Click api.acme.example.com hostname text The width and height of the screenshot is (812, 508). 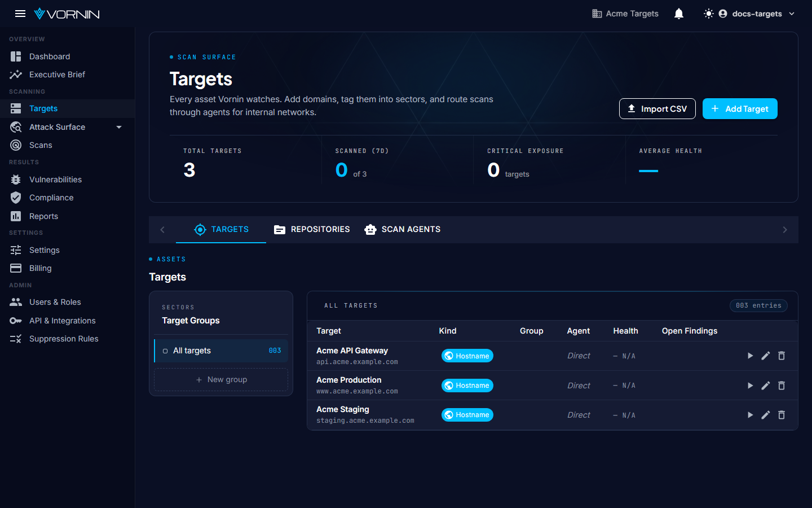[357, 362]
